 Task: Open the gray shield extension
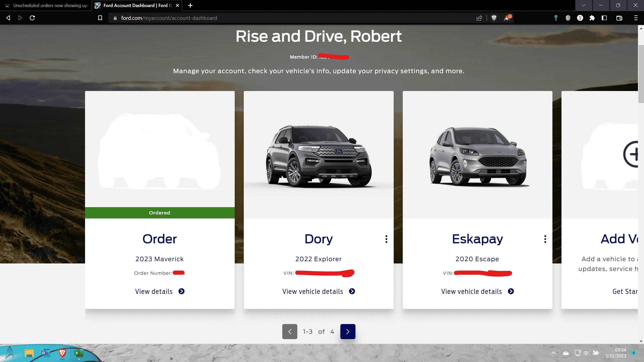click(568, 18)
